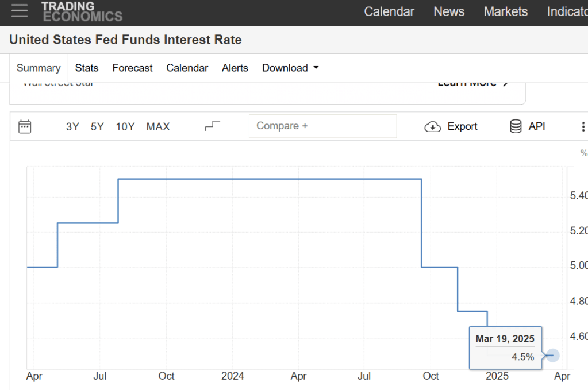Click the Trading Economics logo
This screenshot has height=390, width=588.
coord(82,11)
